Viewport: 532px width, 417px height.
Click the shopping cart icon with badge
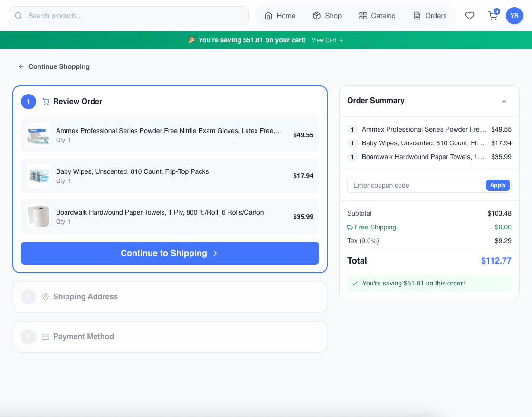(493, 16)
